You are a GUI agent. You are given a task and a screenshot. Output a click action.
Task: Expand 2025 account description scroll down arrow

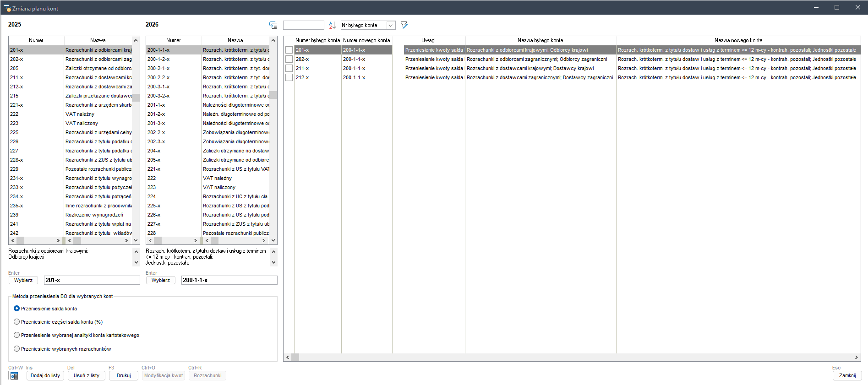coord(136,262)
